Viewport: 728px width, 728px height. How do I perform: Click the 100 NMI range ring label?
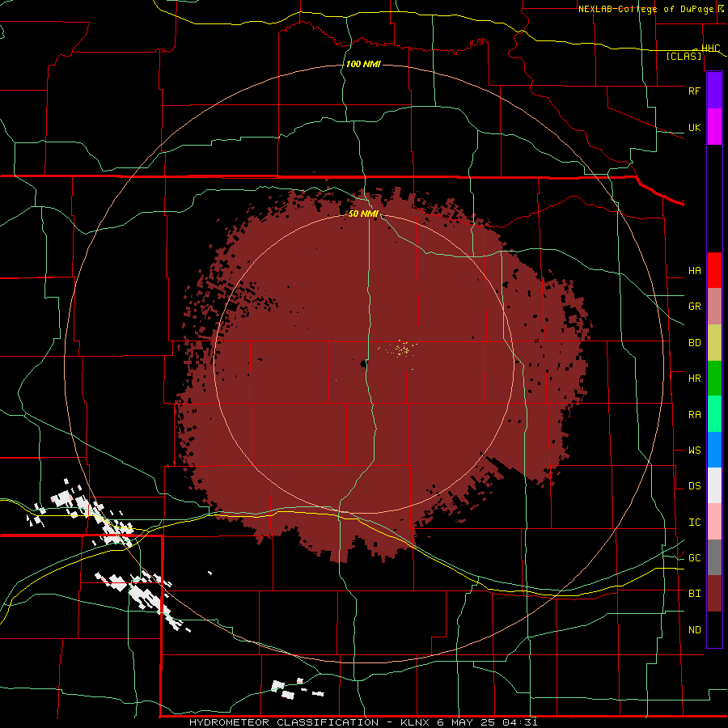[363, 64]
